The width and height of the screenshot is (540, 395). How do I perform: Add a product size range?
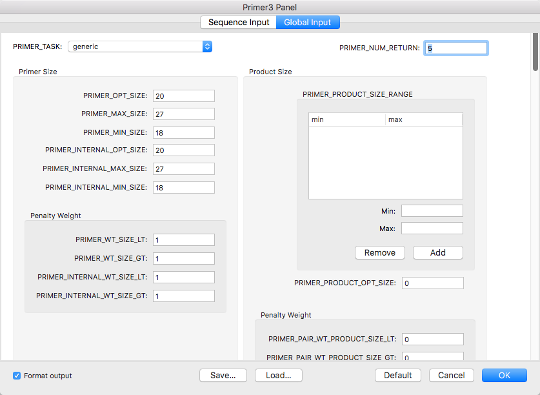click(438, 253)
